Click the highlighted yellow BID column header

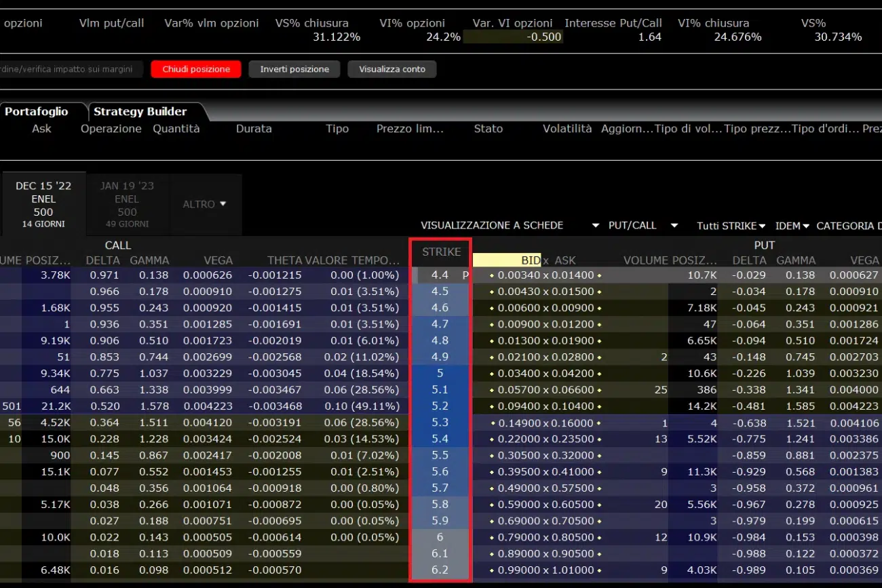pyautogui.click(x=507, y=260)
